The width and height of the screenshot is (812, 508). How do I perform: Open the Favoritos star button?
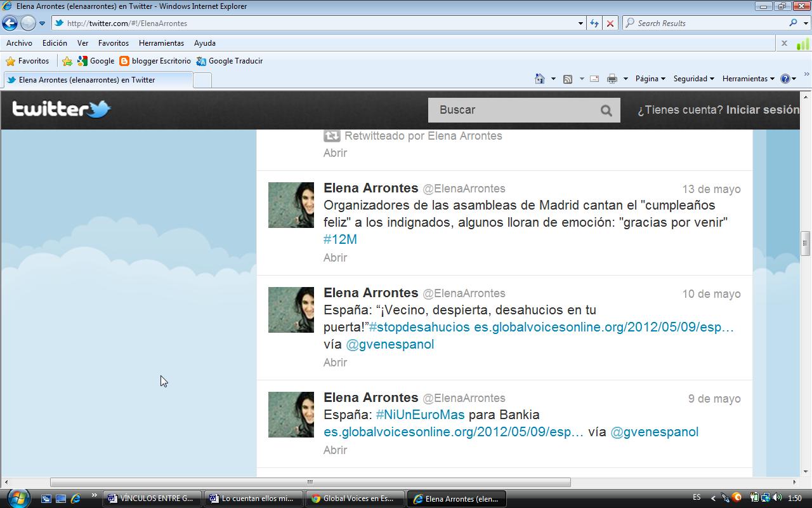tap(27, 61)
